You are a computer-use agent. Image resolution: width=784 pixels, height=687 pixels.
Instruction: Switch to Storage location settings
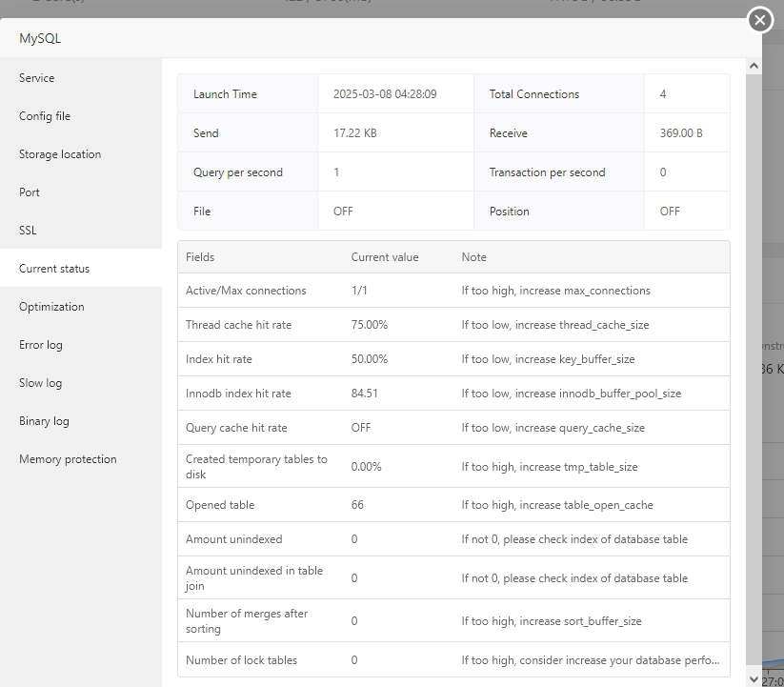pos(60,154)
